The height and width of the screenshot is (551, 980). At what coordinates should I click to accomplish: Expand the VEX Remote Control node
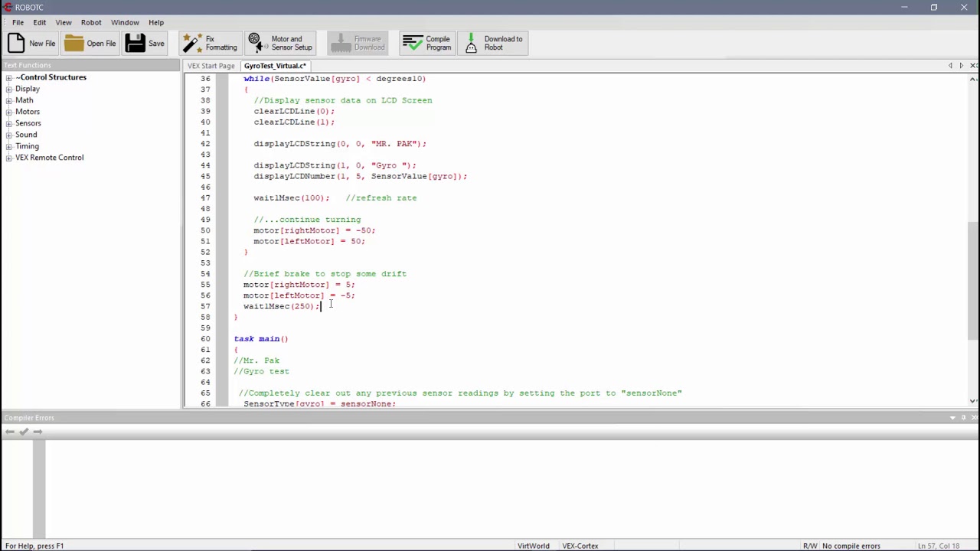(8, 158)
